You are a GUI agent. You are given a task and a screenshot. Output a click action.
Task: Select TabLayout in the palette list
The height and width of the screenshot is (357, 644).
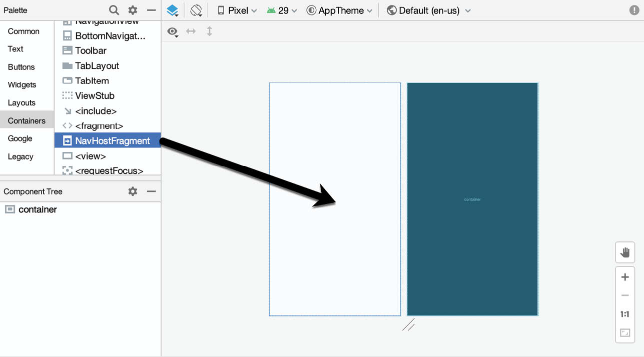(x=108, y=65)
